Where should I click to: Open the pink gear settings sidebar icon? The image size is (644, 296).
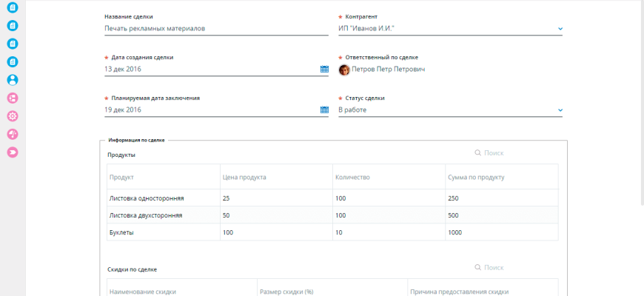pyautogui.click(x=13, y=116)
